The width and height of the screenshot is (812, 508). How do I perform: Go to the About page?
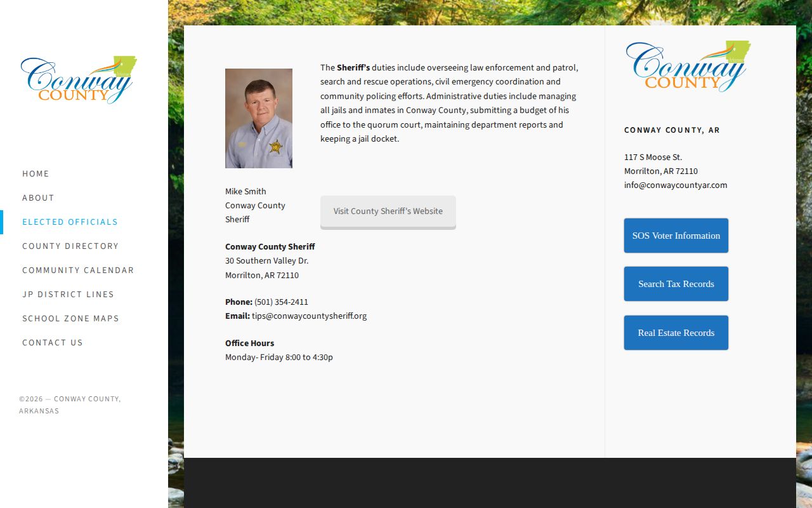coord(38,197)
